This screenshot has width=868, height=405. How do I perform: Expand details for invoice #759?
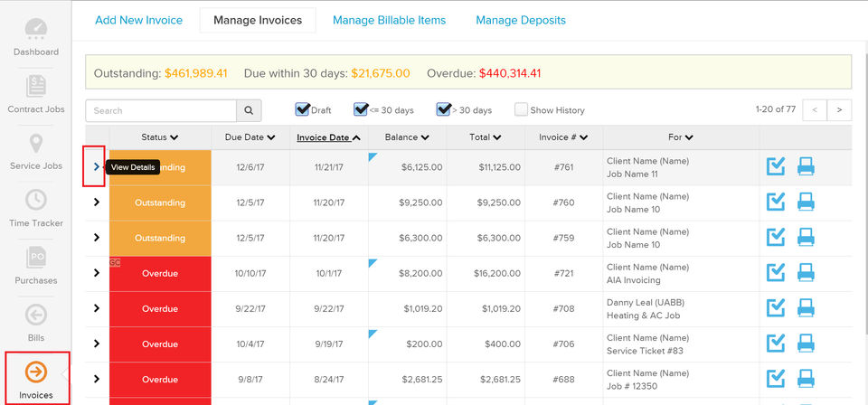pyautogui.click(x=97, y=238)
